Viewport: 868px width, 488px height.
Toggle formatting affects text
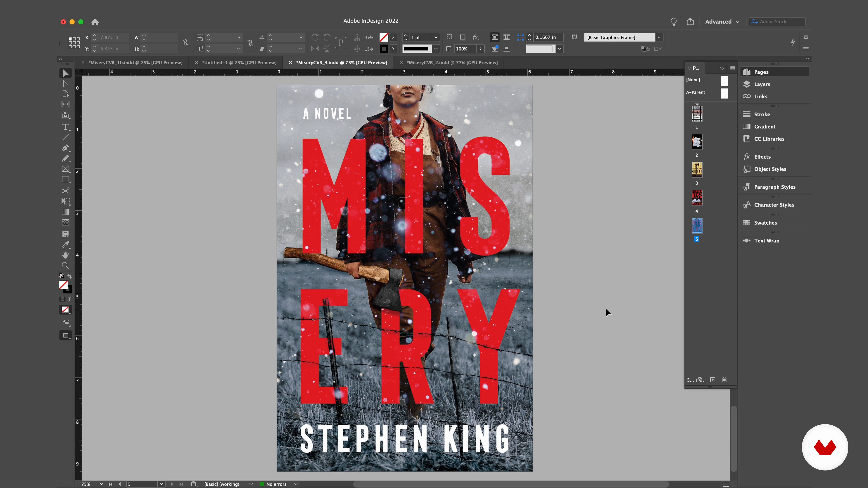[x=69, y=299]
